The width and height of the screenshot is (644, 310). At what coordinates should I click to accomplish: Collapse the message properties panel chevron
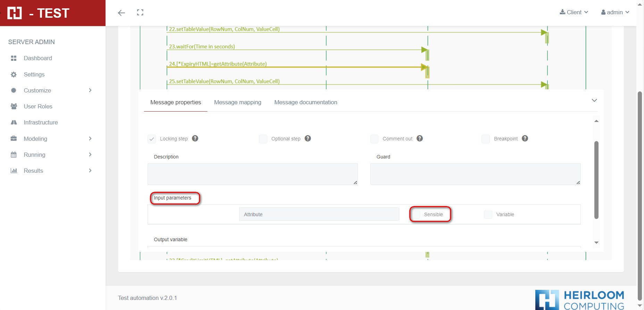594,100
